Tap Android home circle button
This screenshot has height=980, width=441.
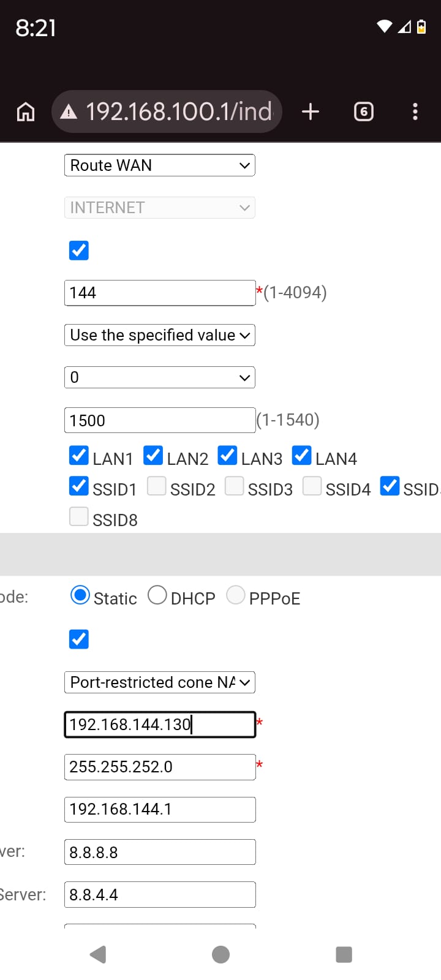tap(221, 954)
